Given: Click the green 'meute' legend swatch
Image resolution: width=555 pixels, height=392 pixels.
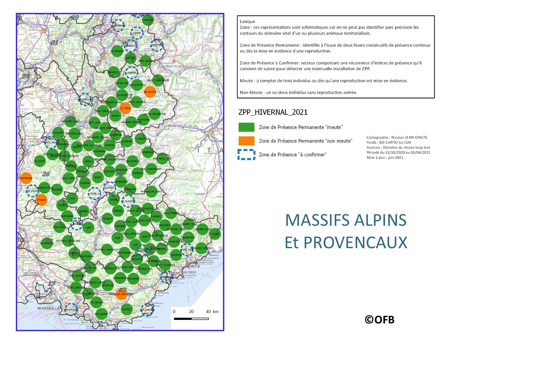Looking at the screenshot, I should coord(246,127).
